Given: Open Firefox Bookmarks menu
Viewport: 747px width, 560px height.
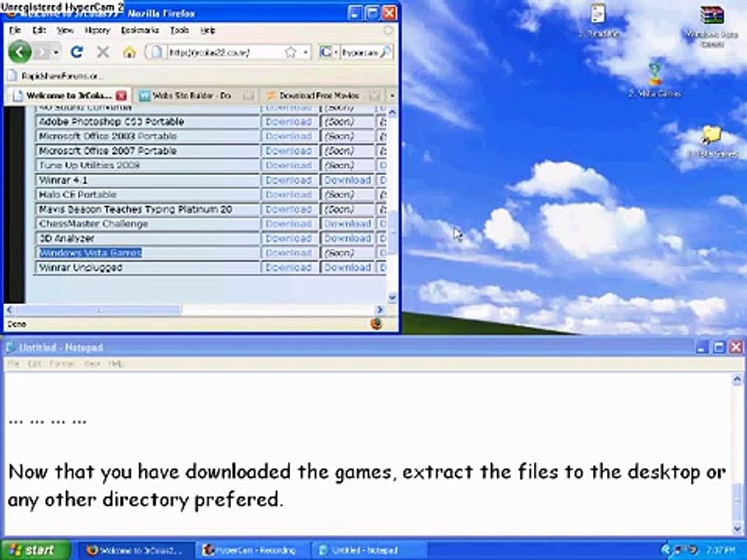Looking at the screenshot, I should [140, 30].
